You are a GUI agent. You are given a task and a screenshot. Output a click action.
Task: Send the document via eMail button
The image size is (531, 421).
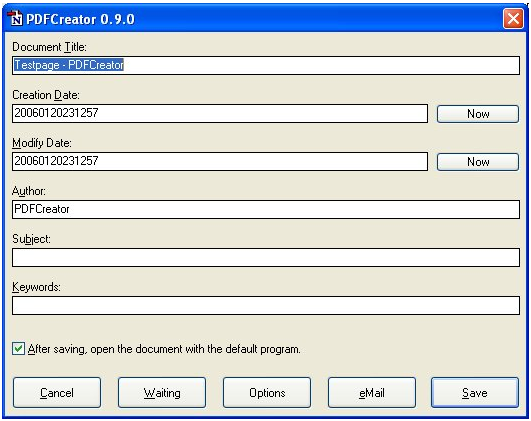click(x=372, y=393)
